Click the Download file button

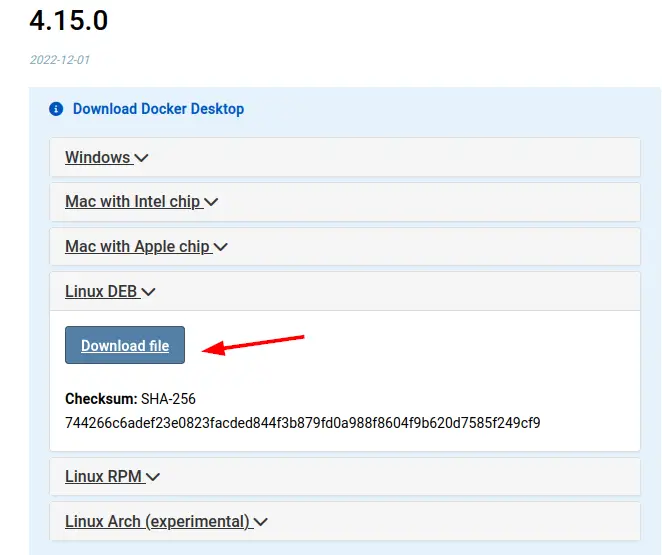pos(125,345)
